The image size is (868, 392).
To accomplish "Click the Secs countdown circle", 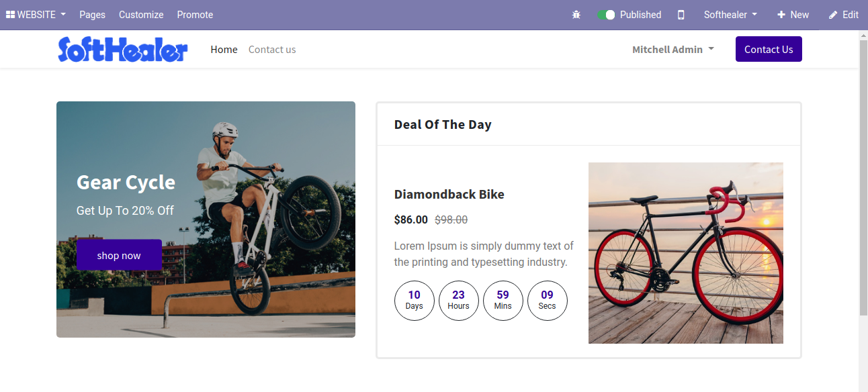I will coord(548,301).
